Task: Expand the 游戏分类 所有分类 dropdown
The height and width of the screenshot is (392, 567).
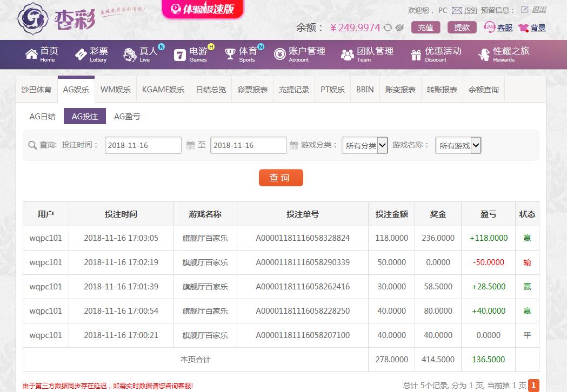Action: pyautogui.click(x=364, y=145)
